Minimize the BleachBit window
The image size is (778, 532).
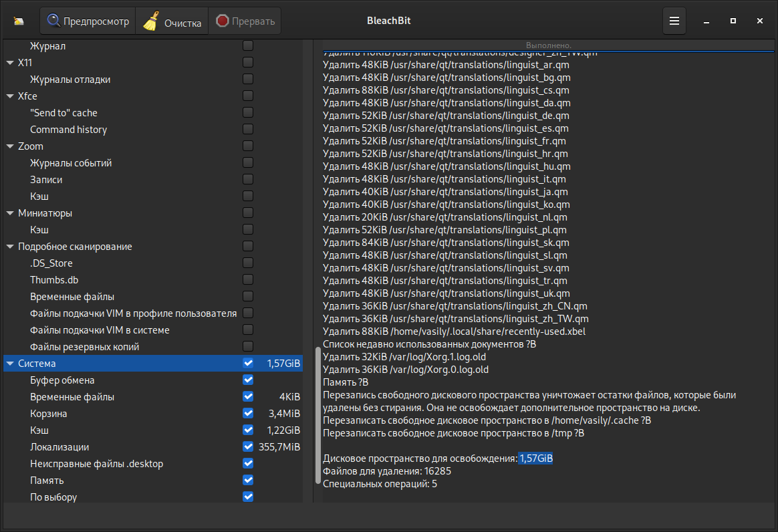[x=706, y=21]
